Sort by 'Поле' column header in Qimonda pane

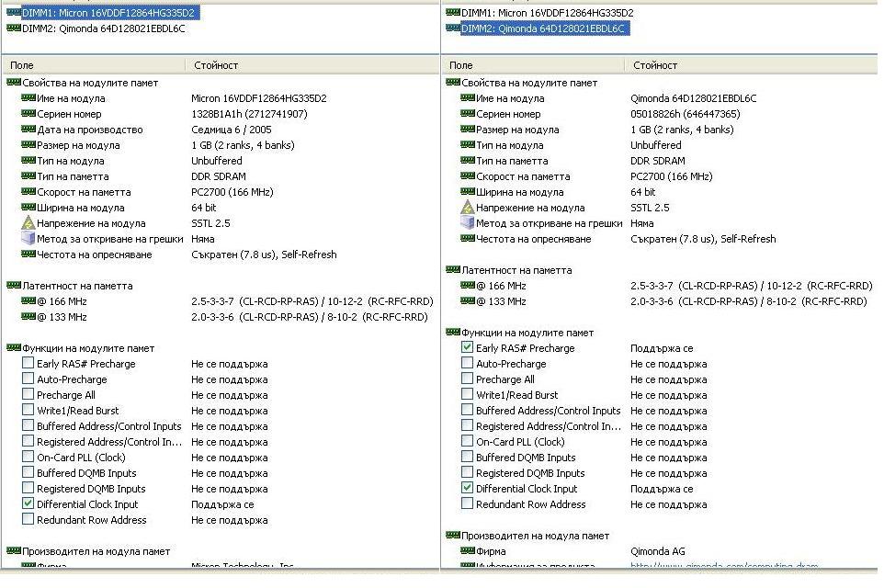click(x=533, y=65)
